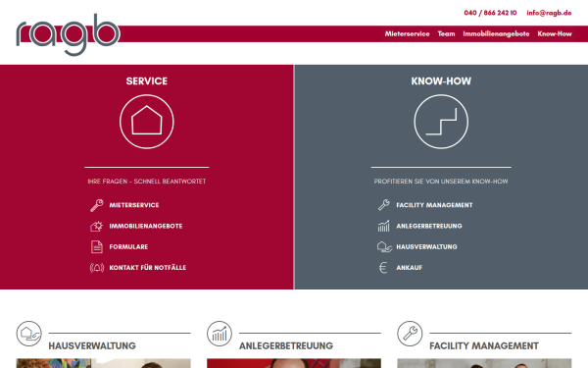Click the Know-How stairs circle icon
588x368 pixels.
click(441, 122)
